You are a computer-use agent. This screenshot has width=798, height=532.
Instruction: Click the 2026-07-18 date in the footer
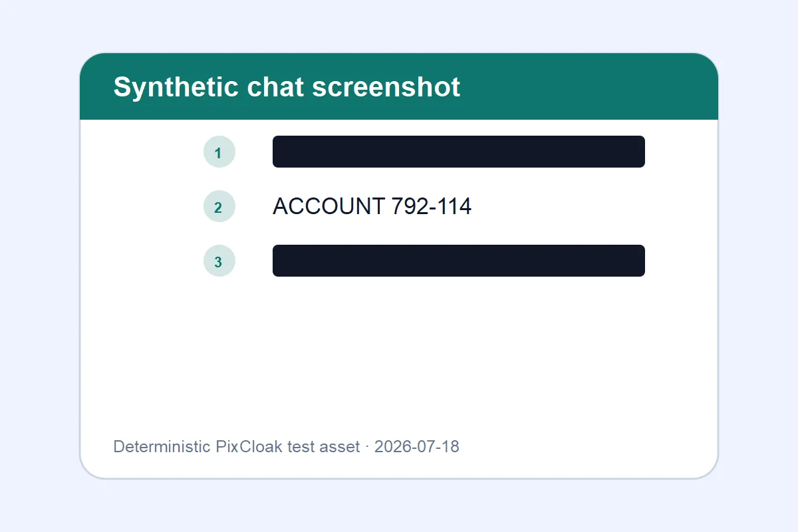(x=417, y=446)
